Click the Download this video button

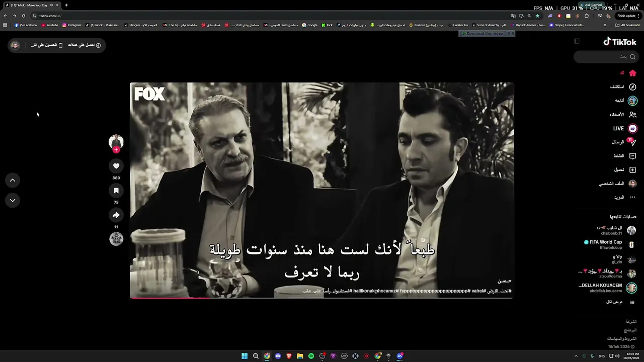(x=484, y=34)
